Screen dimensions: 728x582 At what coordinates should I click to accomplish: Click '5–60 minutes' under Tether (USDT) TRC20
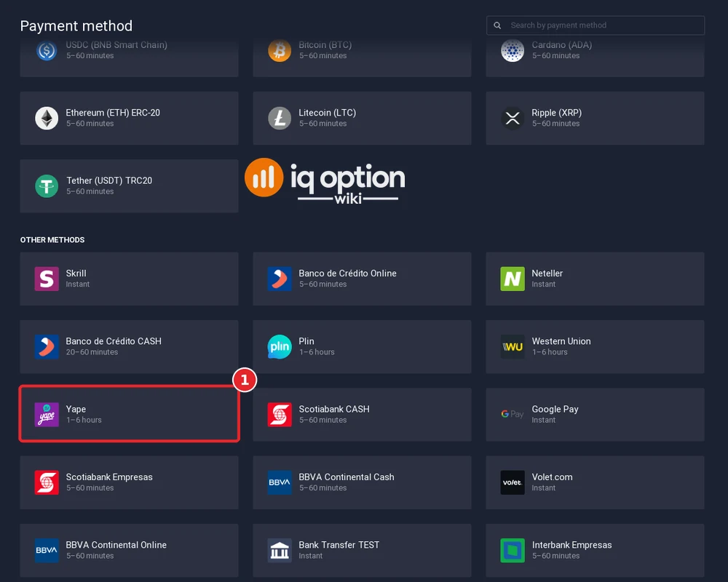(x=90, y=191)
